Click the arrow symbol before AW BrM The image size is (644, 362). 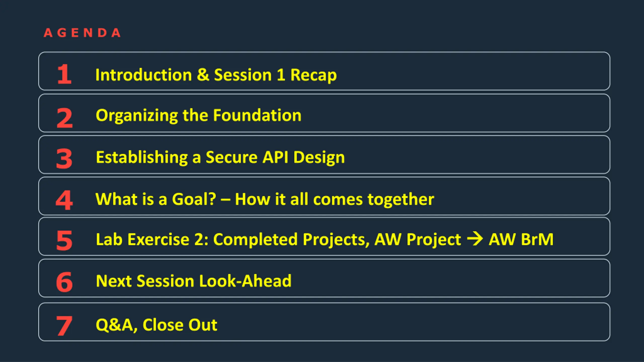(x=475, y=239)
